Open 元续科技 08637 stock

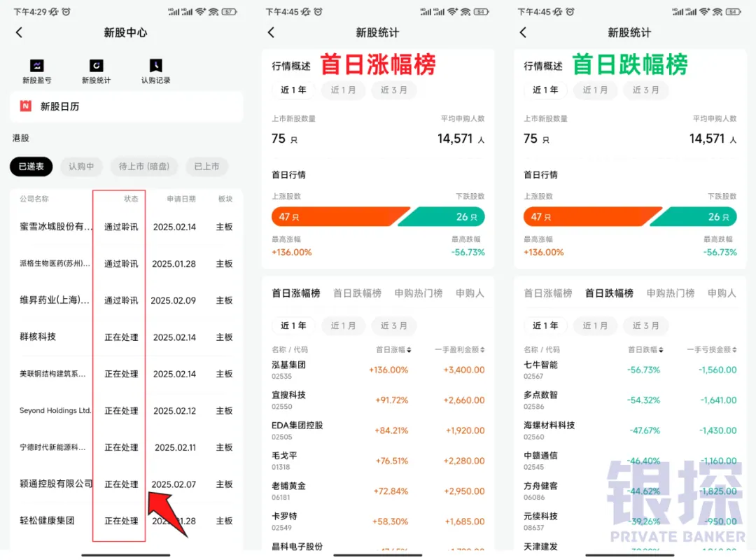[630, 521]
